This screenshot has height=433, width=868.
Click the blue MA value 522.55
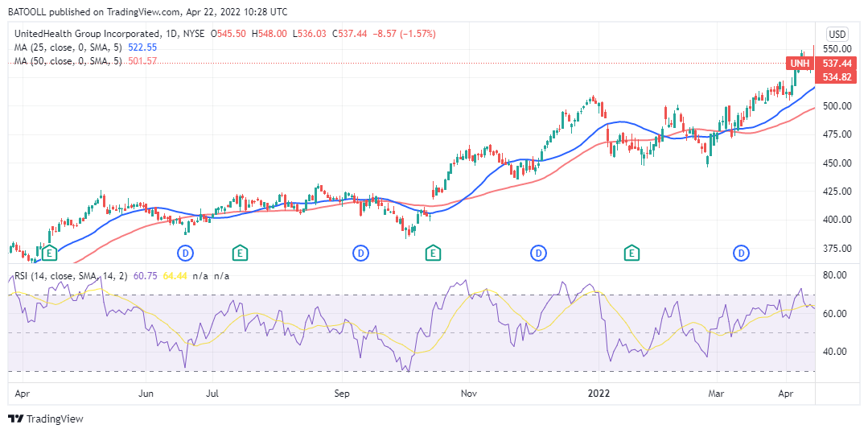tap(143, 47)
